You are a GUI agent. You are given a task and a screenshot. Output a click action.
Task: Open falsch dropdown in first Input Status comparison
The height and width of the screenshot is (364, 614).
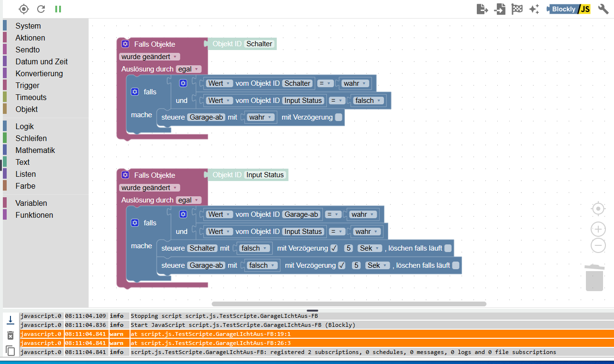point(369,101)
